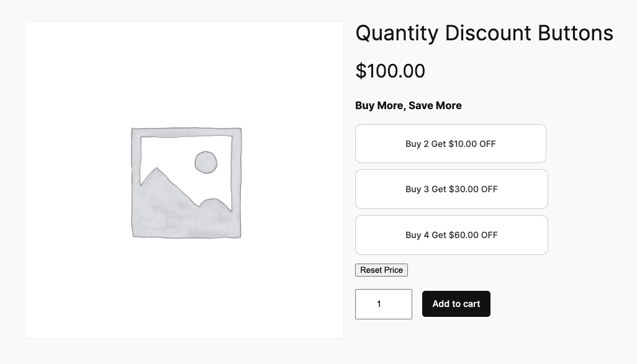Screen dimensions: 637x364
Task: Click the sun circle in placeholder image
Action: 206,162
